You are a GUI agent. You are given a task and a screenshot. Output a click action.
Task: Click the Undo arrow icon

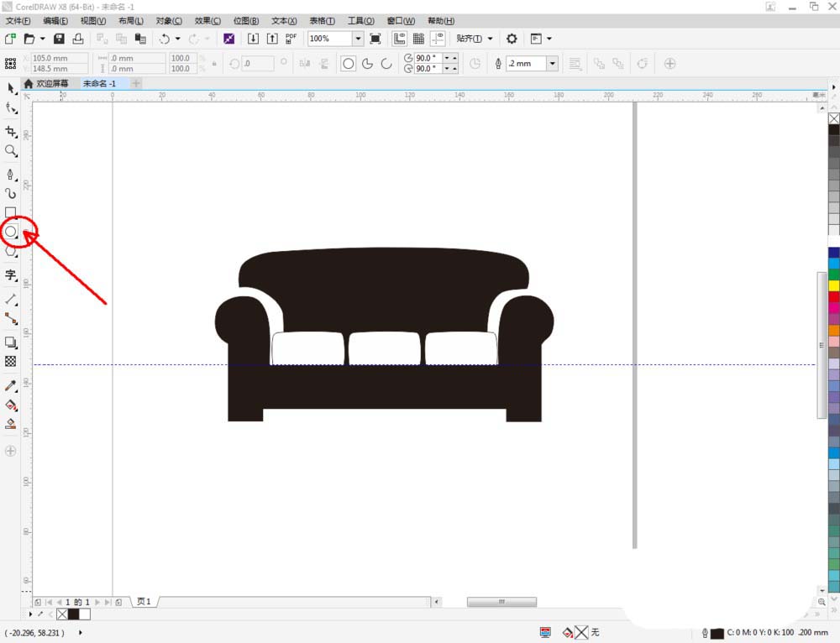pyautogui.click(x=165, y=39)
